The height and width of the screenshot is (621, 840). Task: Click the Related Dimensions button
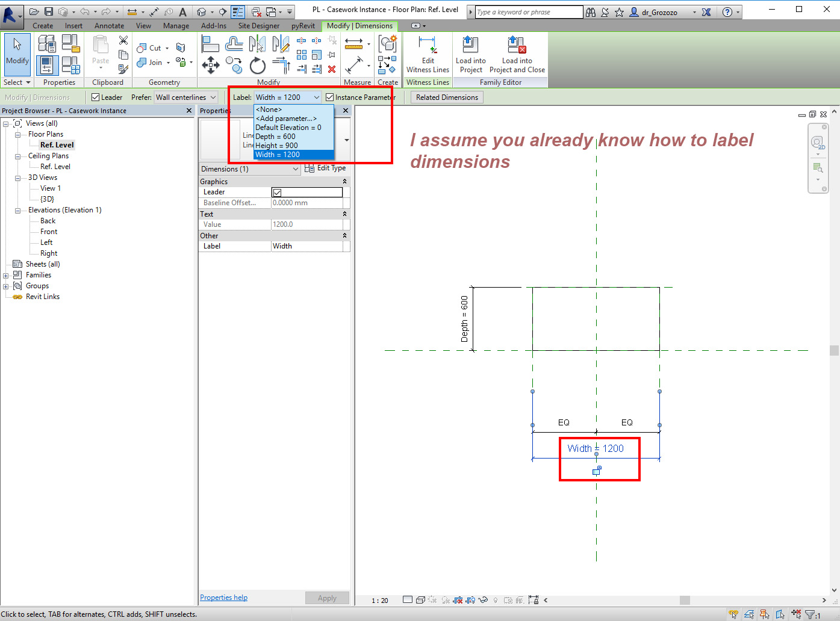[446, 97]
